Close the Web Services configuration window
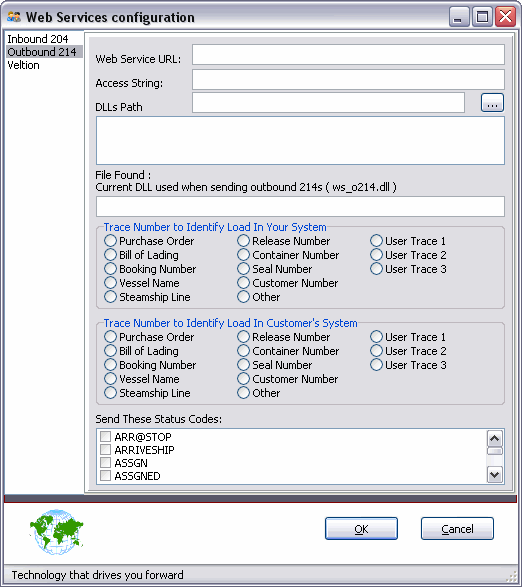 click(x=506, y=16)
